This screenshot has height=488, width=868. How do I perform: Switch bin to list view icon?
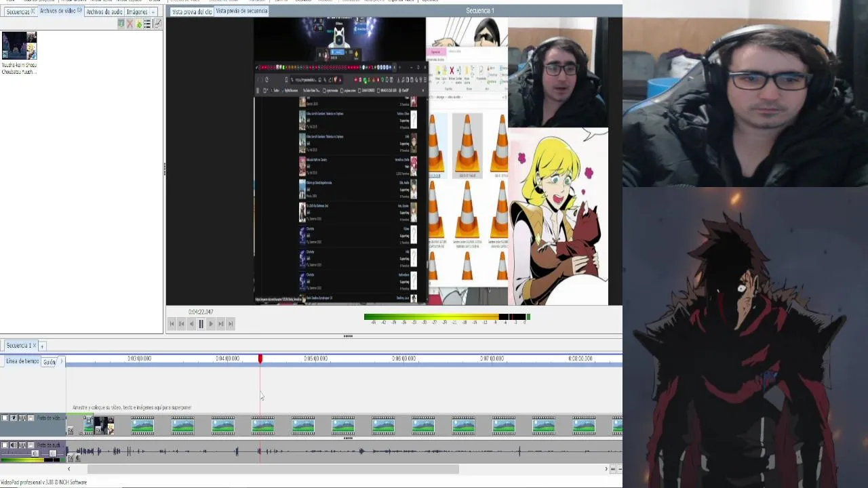[147, 24]
